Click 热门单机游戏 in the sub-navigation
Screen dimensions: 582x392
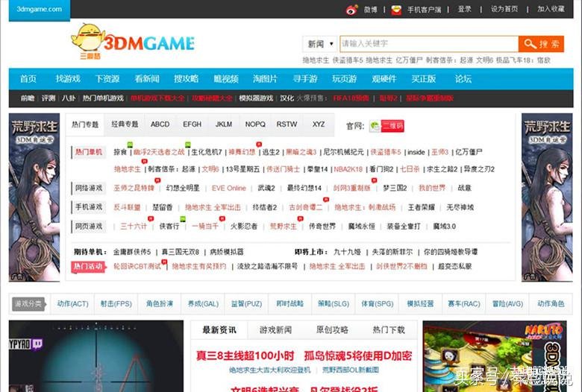[x=103, y=98]
